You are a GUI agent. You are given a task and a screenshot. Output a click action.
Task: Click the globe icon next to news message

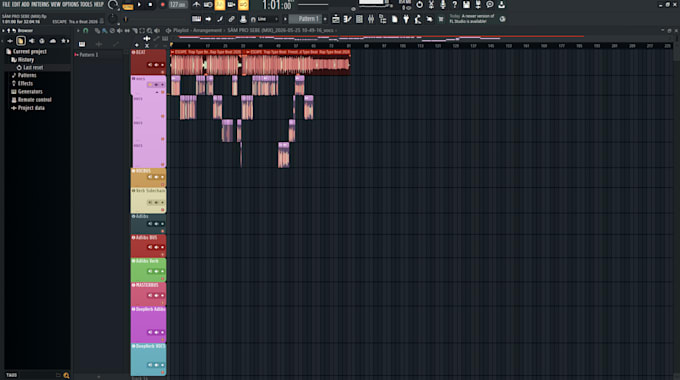(x=502, y=19)
